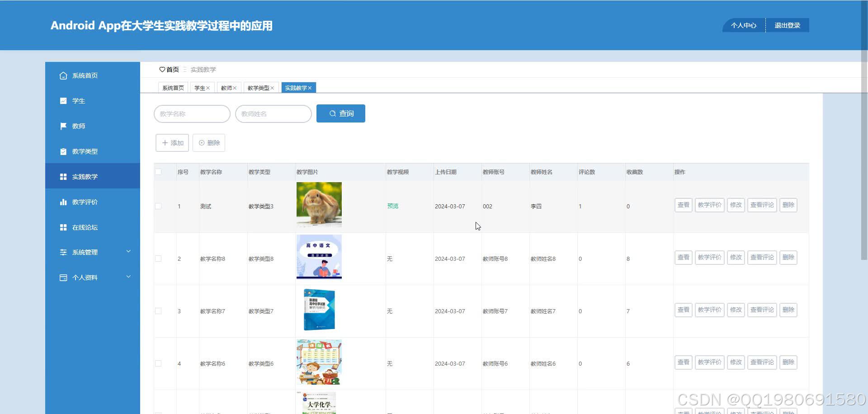
Task: Open the 学生 student management section
Action: (63, 101)
